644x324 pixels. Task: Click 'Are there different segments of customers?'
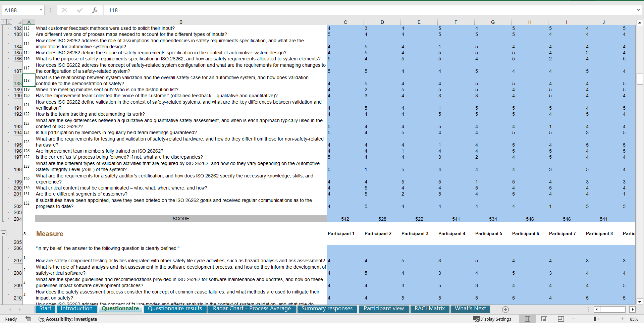(x=82, y=194)
